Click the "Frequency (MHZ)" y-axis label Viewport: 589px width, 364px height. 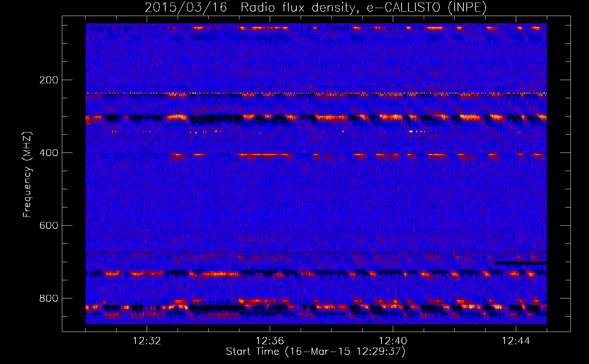[x=27, y=174]
